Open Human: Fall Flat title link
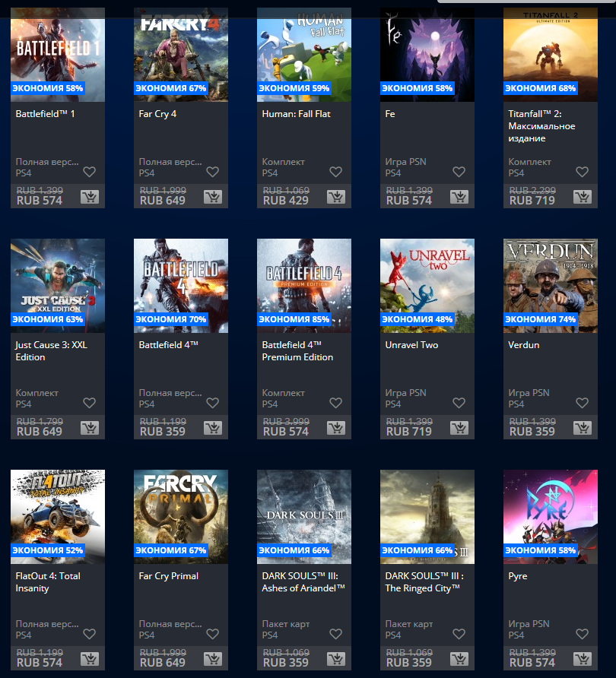Viewport: 616px width, 678px height. click(296, 114)
